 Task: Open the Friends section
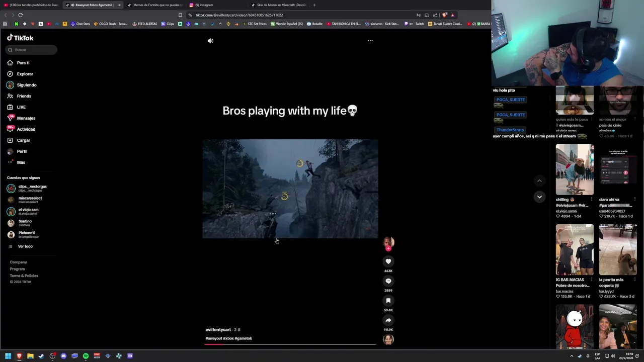(x=24, y=96)
